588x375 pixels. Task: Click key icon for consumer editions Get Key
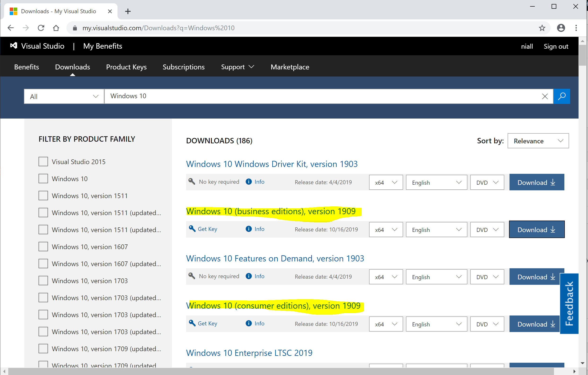coord(192,323)
